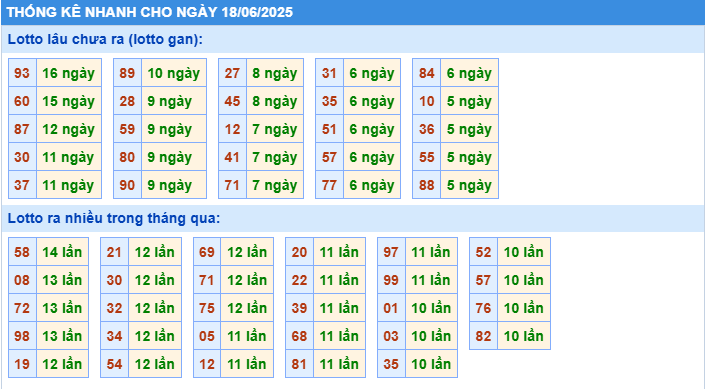Click the '11 ngày' cell beside number 37
Image resolution: width=707 pixels, height=389 pixels.
click(x=69, y=184)
